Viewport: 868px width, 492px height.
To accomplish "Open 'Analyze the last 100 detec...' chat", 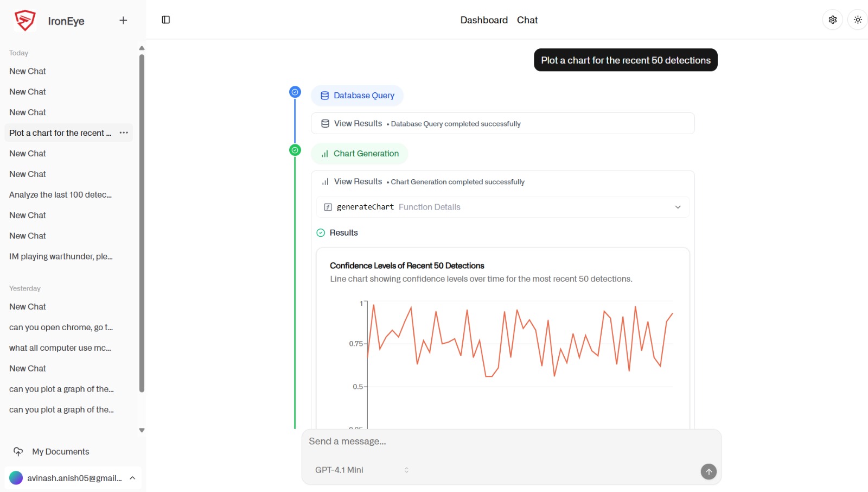I will pos(60,194).
